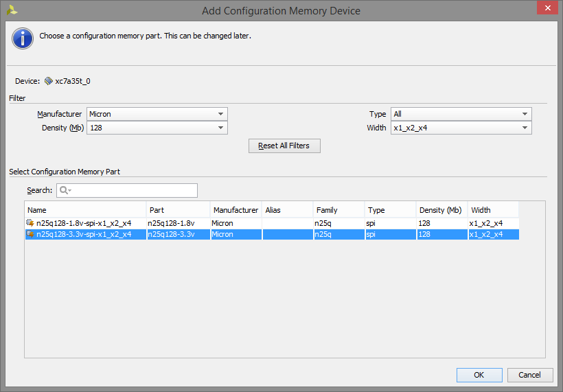Image resolution: width=563 pixels, height=392 pixels.
Task: Focus the Search input field
Action: [x=127, y=190]
